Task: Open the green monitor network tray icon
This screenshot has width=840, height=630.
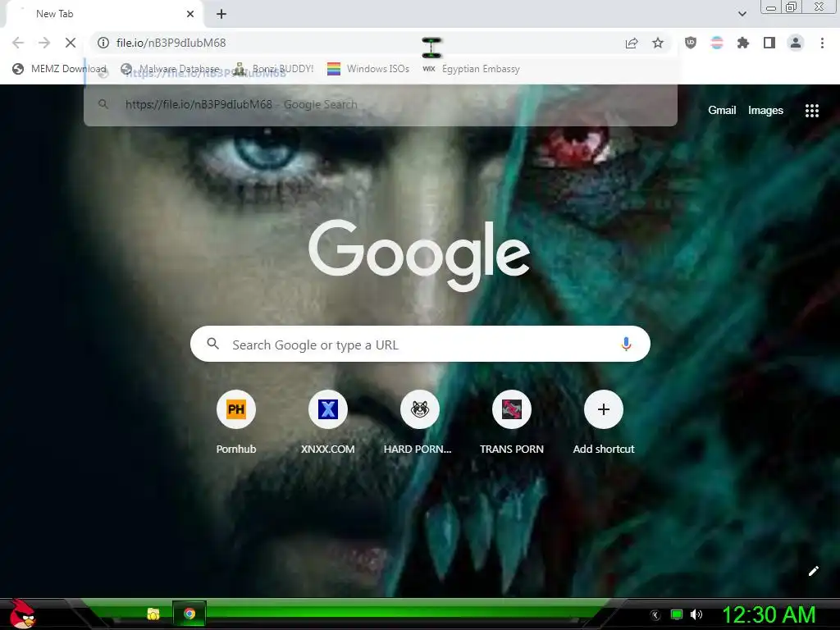Action: pos(677,614)
